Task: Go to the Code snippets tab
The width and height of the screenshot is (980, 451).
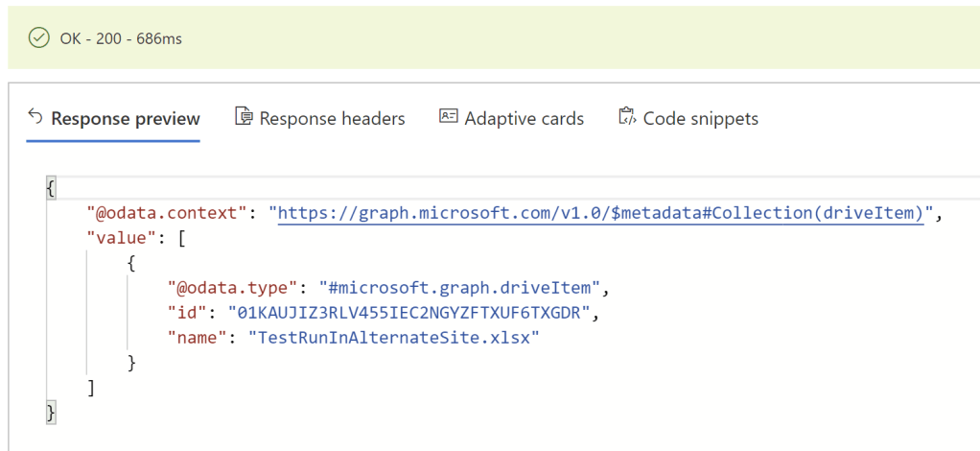Action: [700, 119]
